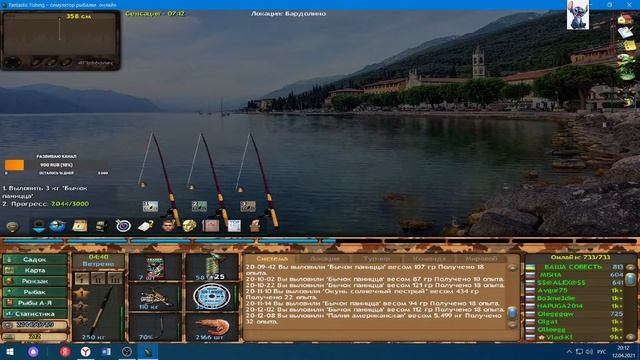The height and width of the screenshot is (360, 640).
Task: Open Windows Start menu
Action: pos(10,351)
